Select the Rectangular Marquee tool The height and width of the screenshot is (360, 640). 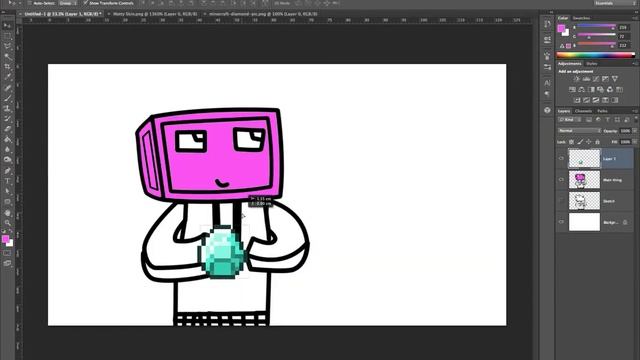pos(7,36)
